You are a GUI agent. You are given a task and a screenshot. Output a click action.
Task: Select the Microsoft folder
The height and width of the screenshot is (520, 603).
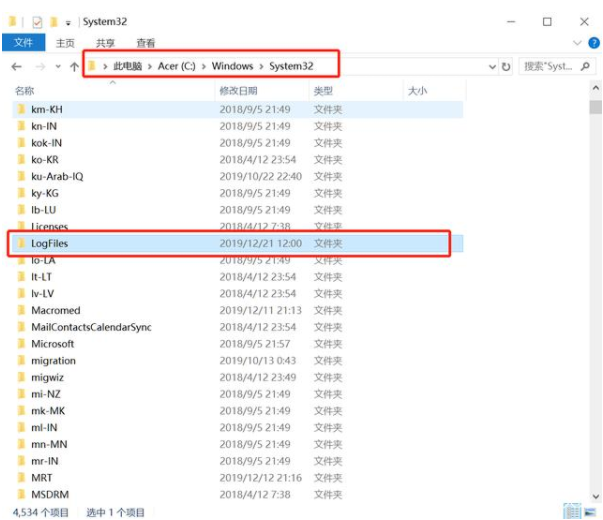point(52,344)
